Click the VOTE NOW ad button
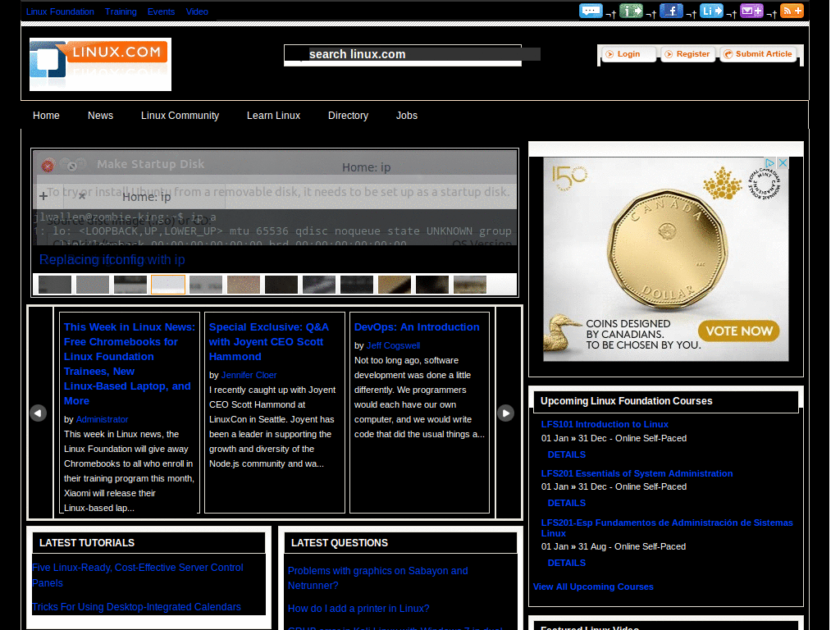This screenshot has height=630, width=840. (739, 331)
